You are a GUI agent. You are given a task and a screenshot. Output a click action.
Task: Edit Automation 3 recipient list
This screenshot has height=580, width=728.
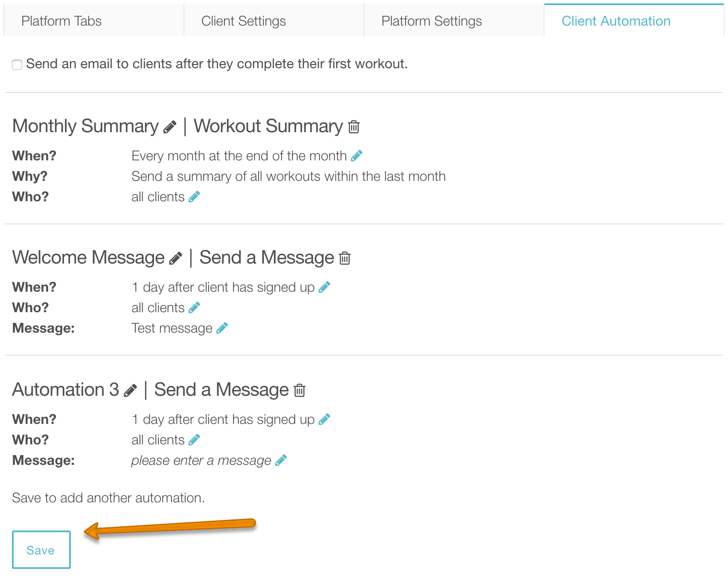(195, 440)
